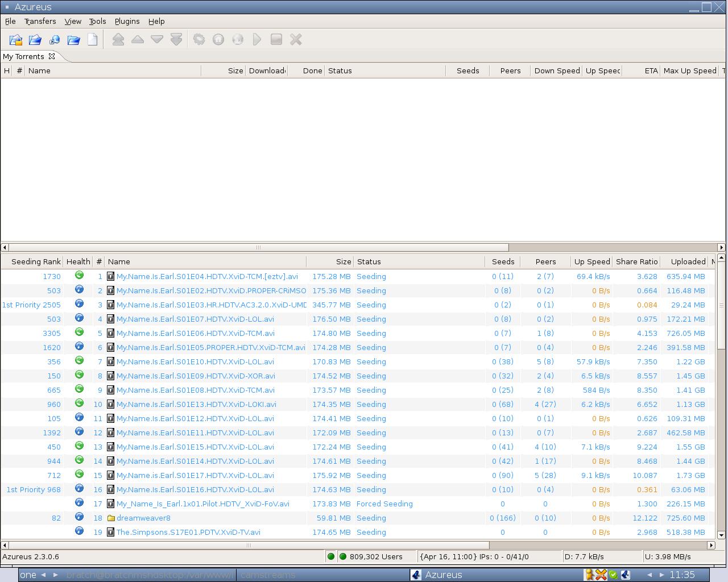Select My.Name.Is.Earl.S01E10.HDTV.XviD-LOL.avi torrent
This screenshot has height=582, width=728.
(x=195, y=361)
